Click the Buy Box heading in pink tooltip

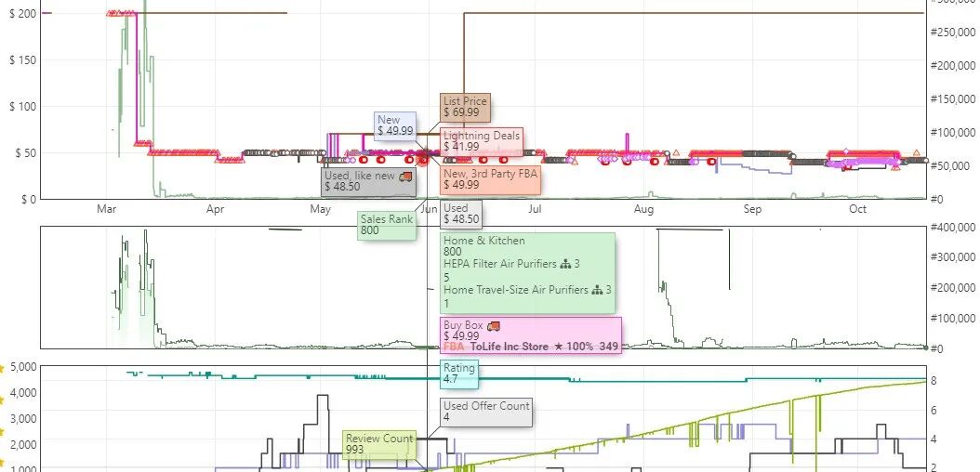(464, 325)
